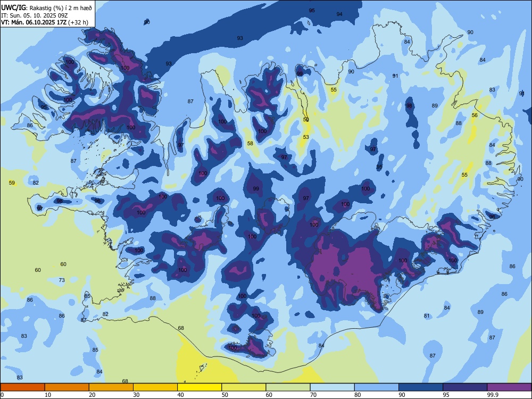The image size is (532, 399).
Task: Click the purple above-99.9 legend swatch
Action: click(509, 387)
